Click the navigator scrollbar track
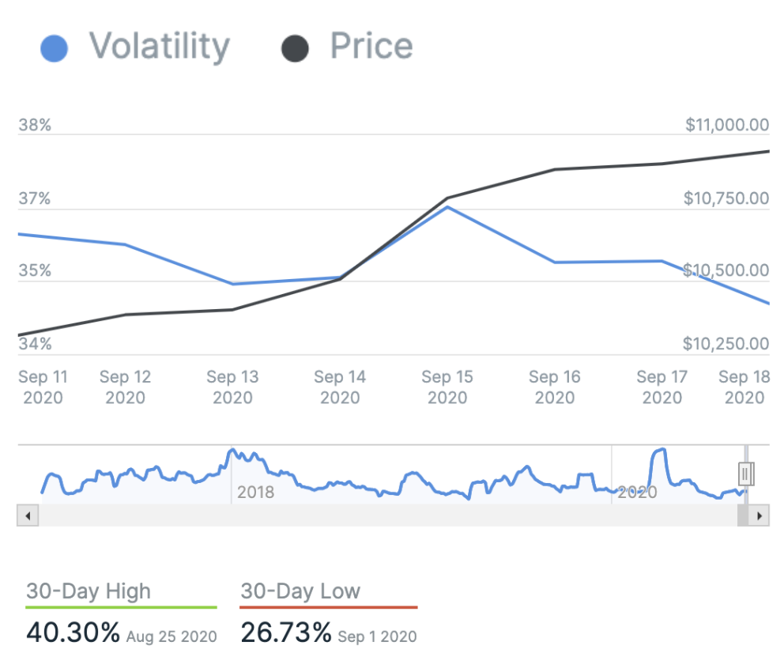Screen dimensions: 784x672 (379, 516)
